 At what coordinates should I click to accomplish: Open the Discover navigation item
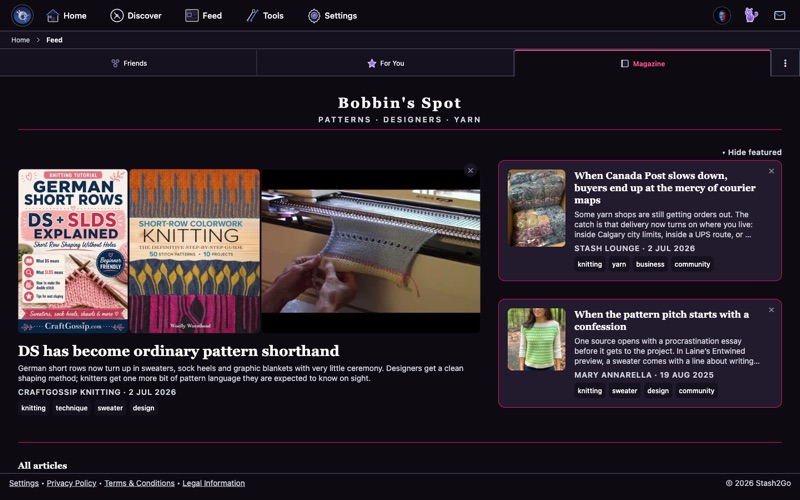pyautogui.click(x=136, y=16)
